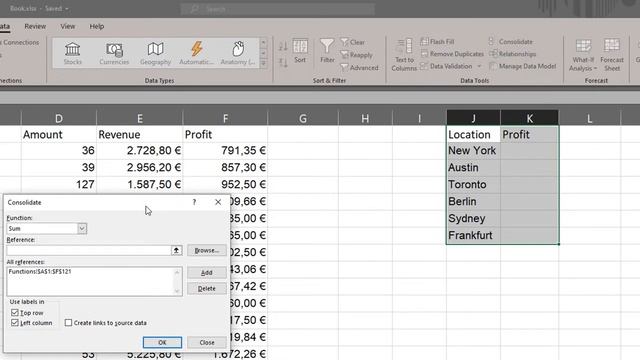
Task: Pick the Geography data type
Action: tap(156, 53)
